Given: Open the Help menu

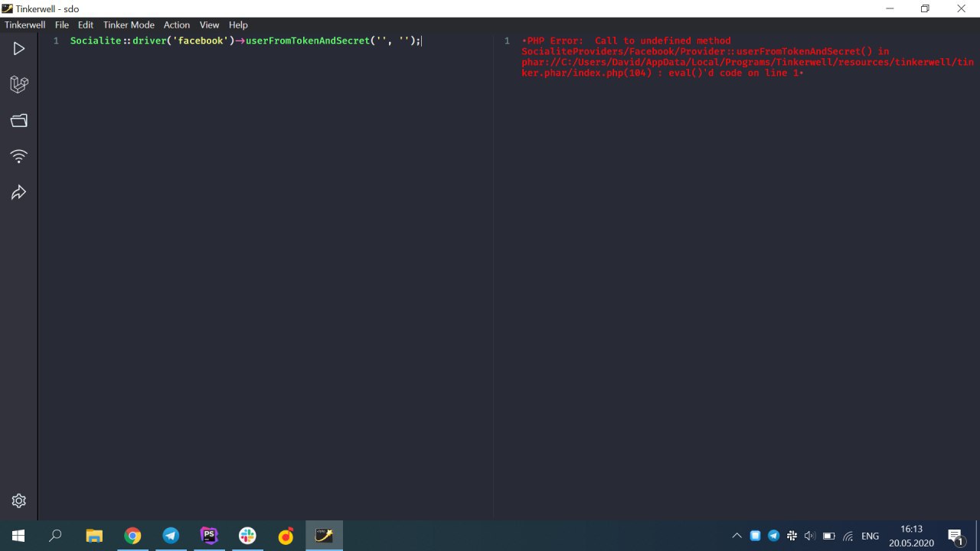Looking at the screenshot, I should 238,24.
